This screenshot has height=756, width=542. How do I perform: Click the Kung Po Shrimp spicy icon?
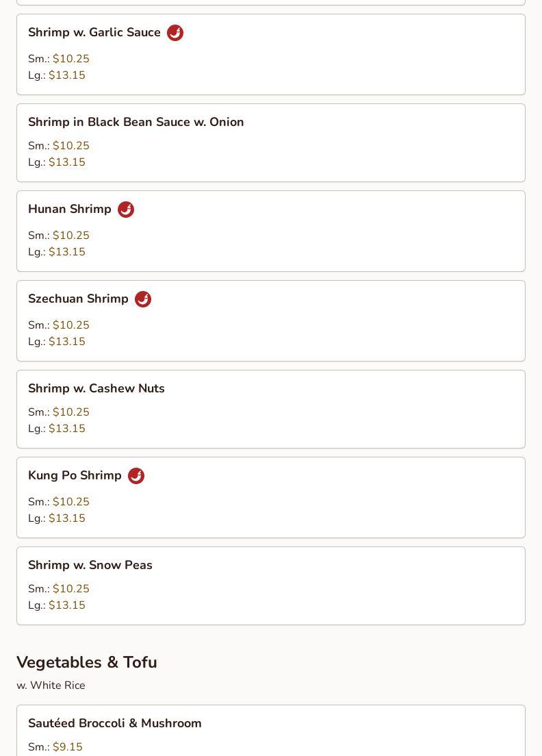(x=136, y=476)
